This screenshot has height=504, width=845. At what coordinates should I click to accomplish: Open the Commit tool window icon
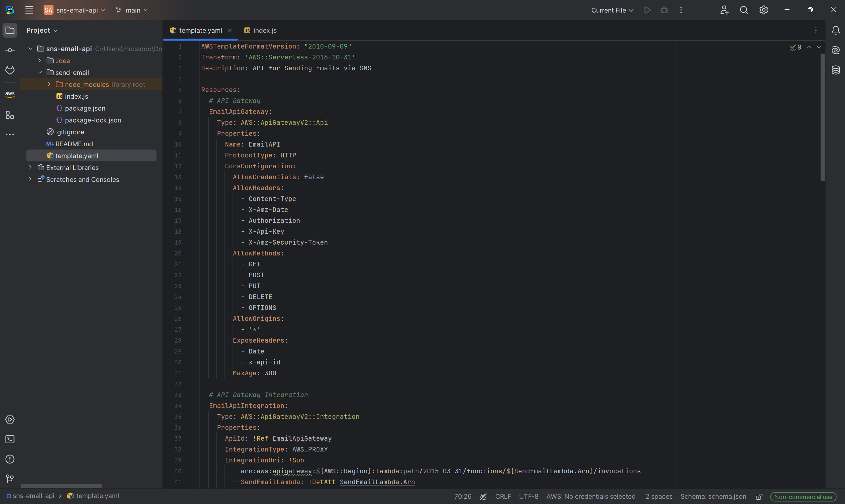(10, 50)
